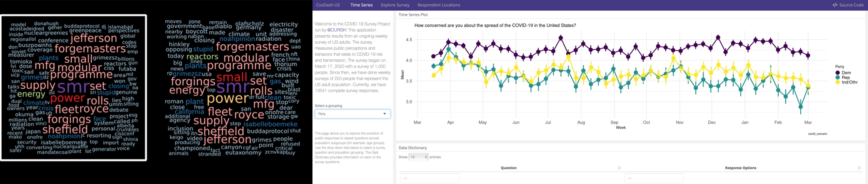Sort the table by the Question column header
Viewport: 868px width, 184px height.
[509, 168]
